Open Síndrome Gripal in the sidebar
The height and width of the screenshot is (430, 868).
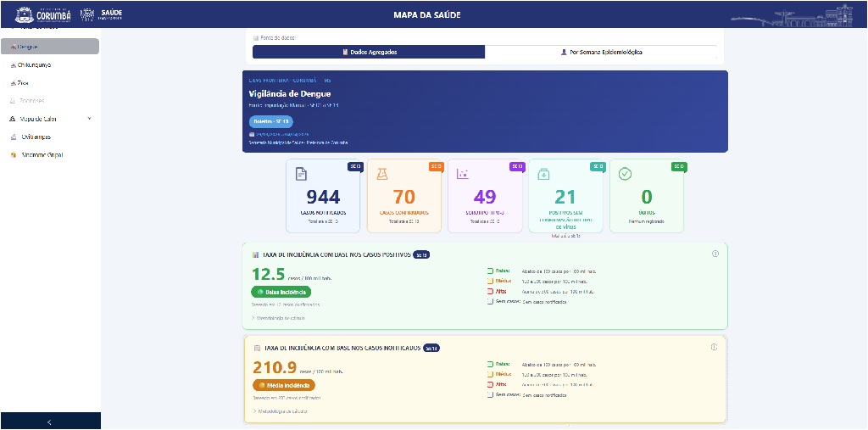41,155
